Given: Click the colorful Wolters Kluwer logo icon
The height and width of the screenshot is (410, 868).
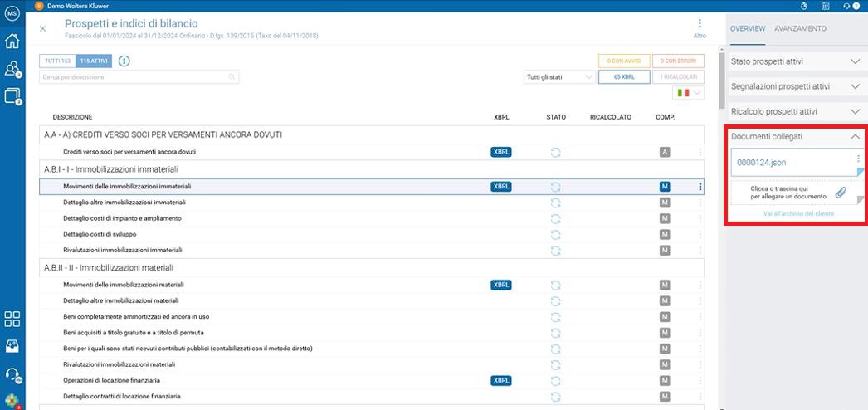Looking at the screenshot, I should 12,401.
